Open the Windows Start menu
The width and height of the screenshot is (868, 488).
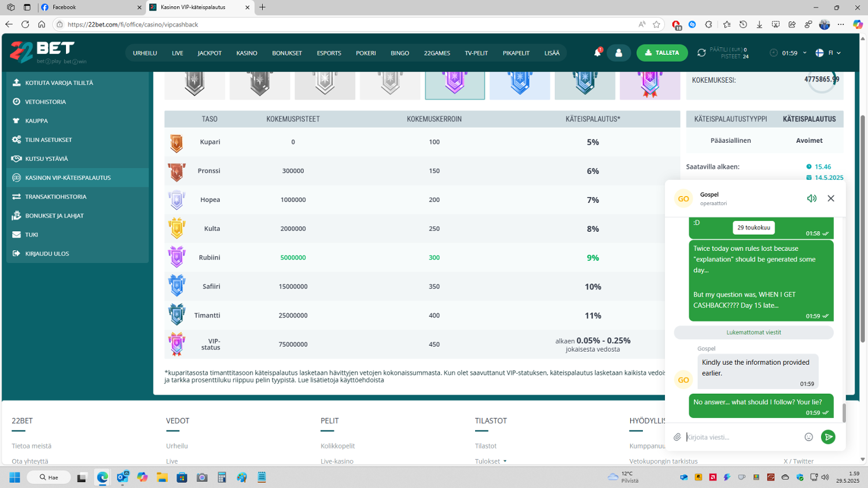tap(15, 477)
